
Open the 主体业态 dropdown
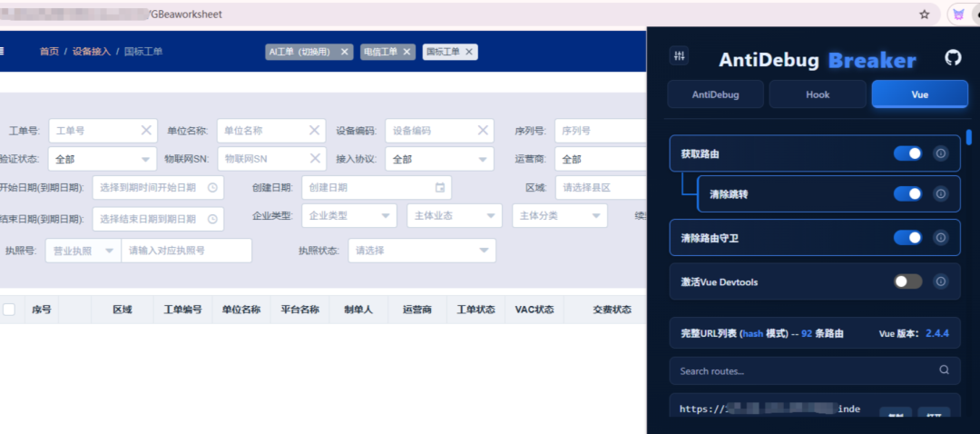tap(455, 216)
